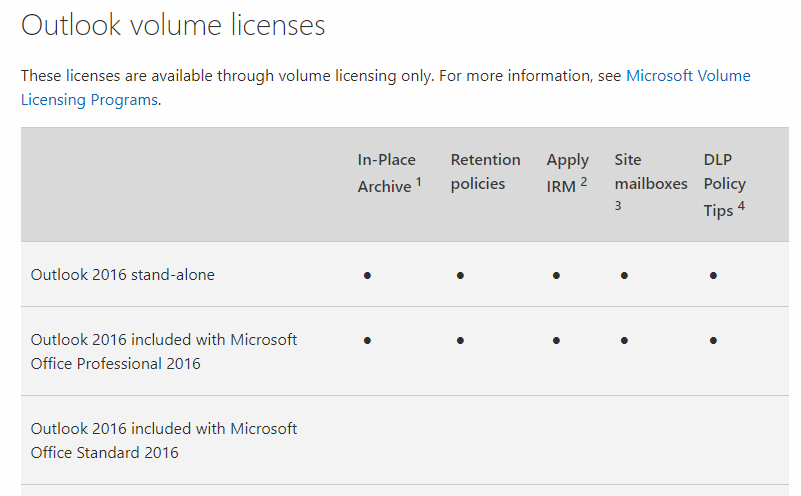This screenshot has width=801, height=496.
Task: Click stand-alone row's In-Place Archive bullet
Action: coord(367,276)
